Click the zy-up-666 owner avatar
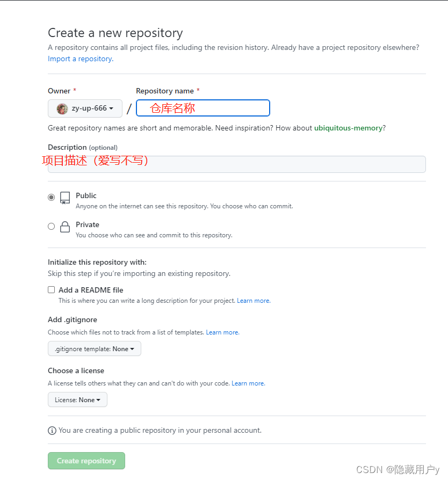Viewport: 448px width, 480px height. 62,108
